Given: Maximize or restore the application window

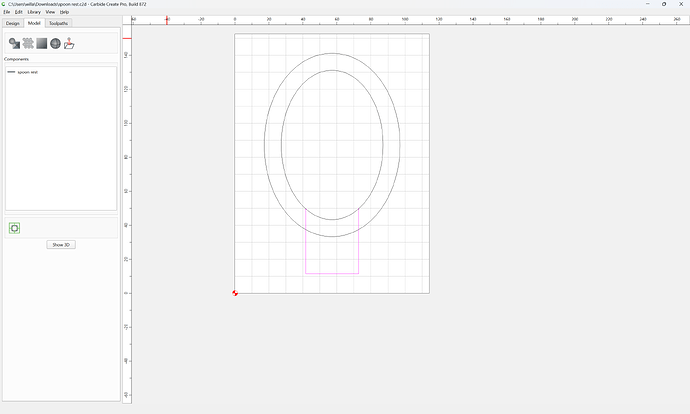Looking at the screenshot, I should (664, 4).
